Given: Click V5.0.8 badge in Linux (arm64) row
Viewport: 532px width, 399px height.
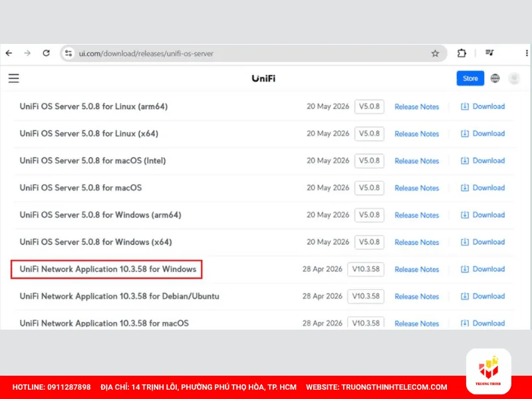Looking at the screenshot, I should click(x=369, y=106).
